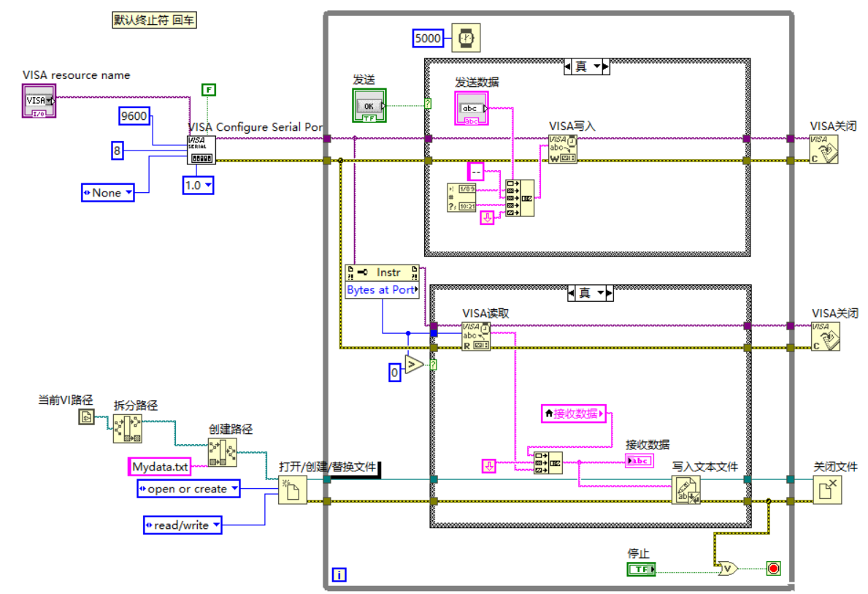This screenshot has width=868, height=594.
Task: Click the Get Date/Time String node
Action: click(461, 198)
